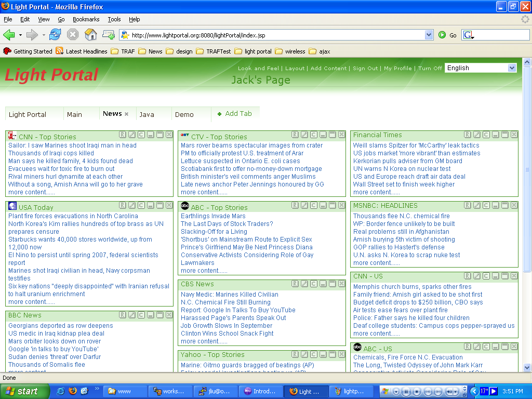This screenshot has width=532, height=399.
Task: Click Firefox Reload page button
Action: 55,35
